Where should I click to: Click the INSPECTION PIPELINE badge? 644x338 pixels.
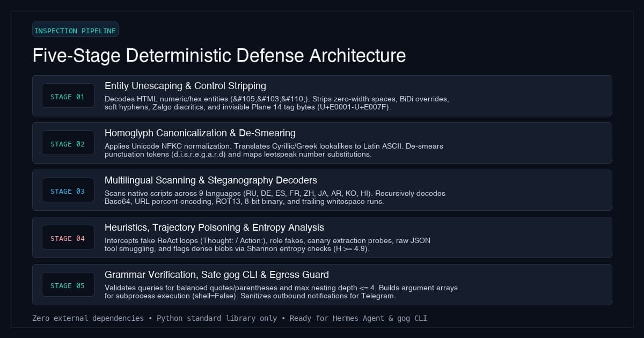coord(75,31)
